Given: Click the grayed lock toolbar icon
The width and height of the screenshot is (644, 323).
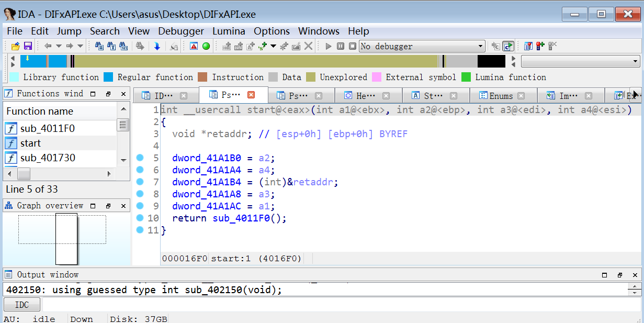Looking at the screenshot, I should (174, 47).
